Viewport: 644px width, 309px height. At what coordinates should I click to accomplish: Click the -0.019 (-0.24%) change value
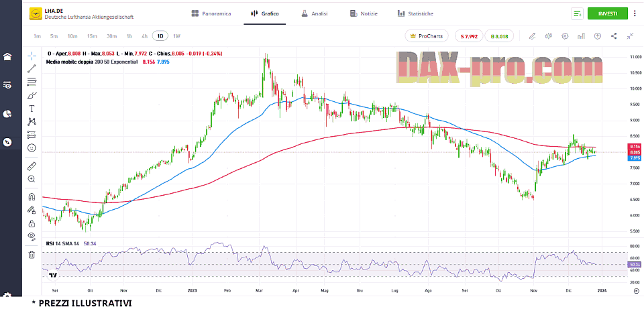pyautogui.click(x=204, y=54)
